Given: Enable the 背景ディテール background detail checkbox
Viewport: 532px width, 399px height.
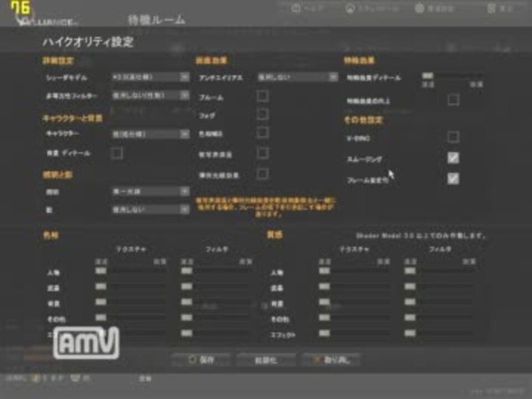Looking at the screenshot, I should (x=117, y=153).
